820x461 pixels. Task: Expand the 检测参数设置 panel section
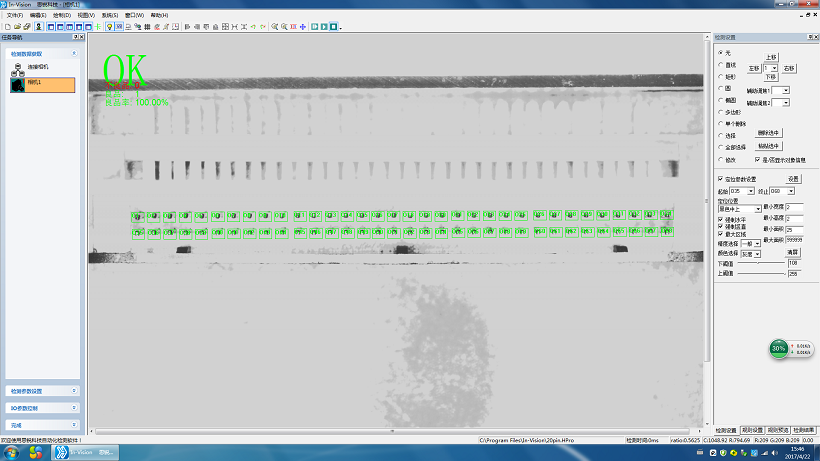tap(41, 391)
